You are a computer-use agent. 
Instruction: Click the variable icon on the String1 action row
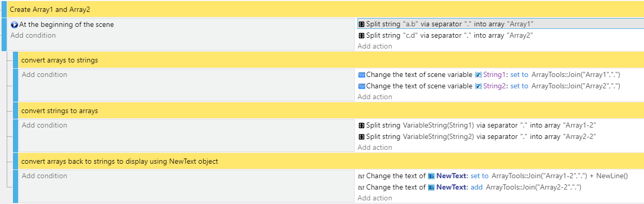click(x=361, y=75)
